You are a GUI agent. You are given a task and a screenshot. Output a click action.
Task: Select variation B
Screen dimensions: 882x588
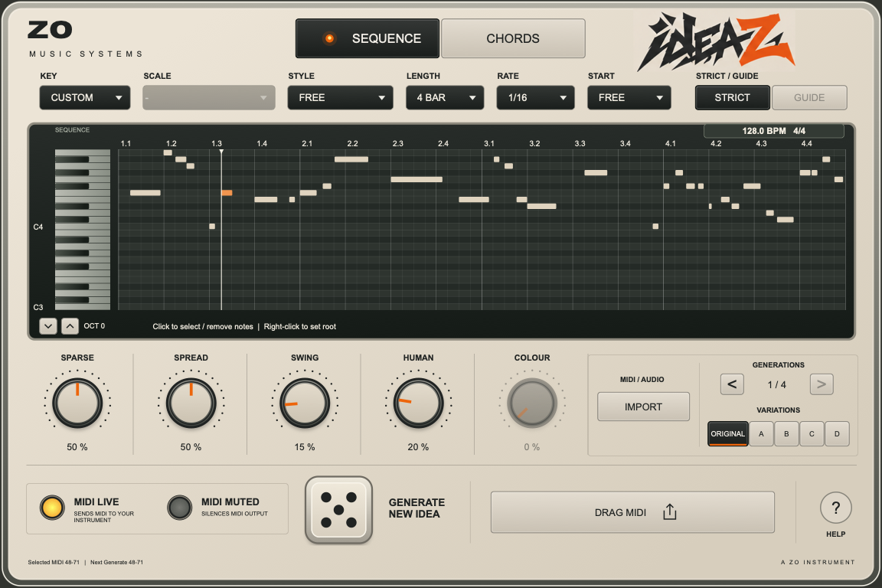pyautogui.click(x=786, y=434)
